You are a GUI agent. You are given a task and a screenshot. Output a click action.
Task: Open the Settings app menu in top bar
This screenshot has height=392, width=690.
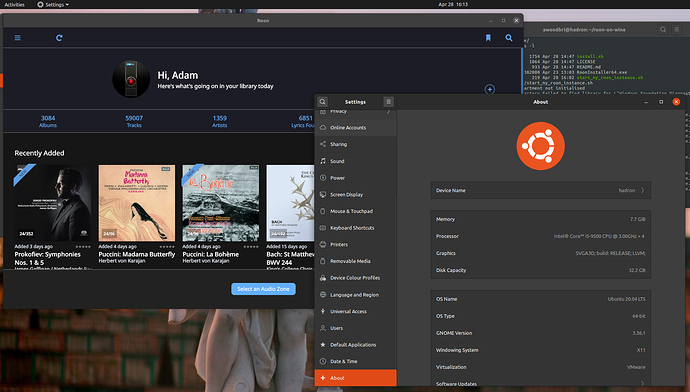53,4
